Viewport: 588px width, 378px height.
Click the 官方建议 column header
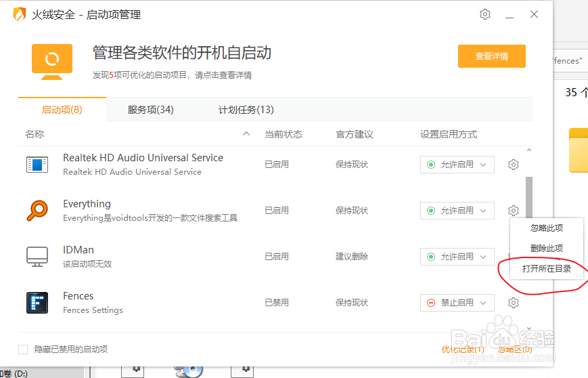tap(355, 134)
